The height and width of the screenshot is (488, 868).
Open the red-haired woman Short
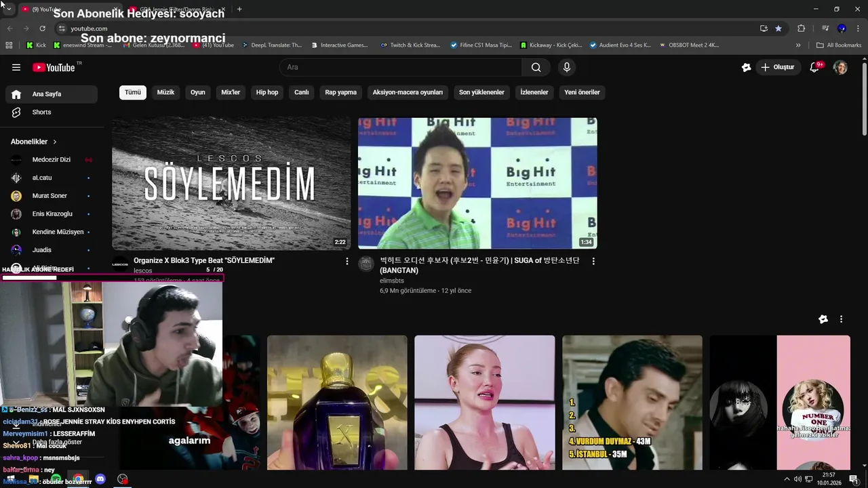pyautogui.click(x=485, y=403)
